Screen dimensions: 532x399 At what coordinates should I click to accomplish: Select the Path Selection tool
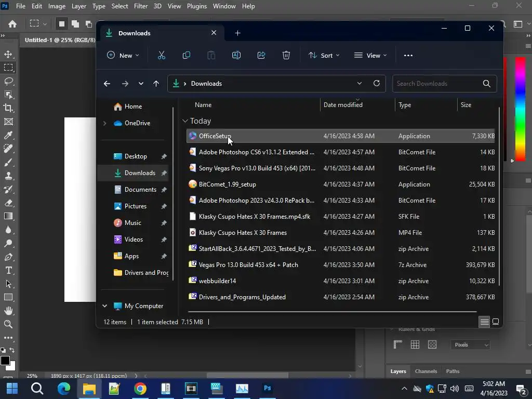tap(8, 284)
